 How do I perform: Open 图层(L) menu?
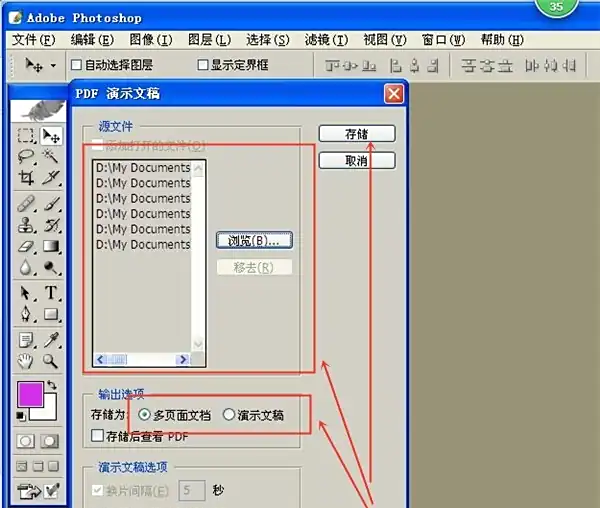click(x=209, y=40)
